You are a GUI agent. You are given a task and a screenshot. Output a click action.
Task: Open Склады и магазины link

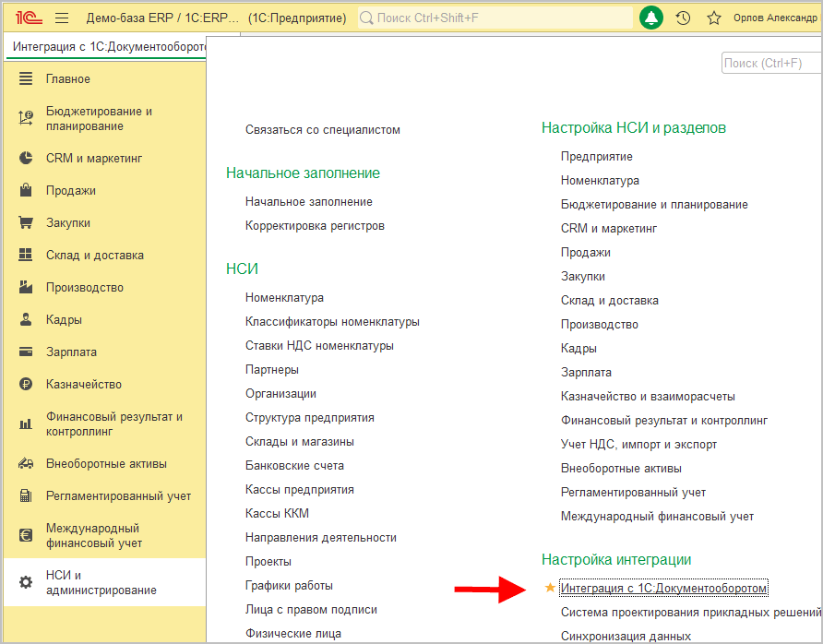click(300, 441)
